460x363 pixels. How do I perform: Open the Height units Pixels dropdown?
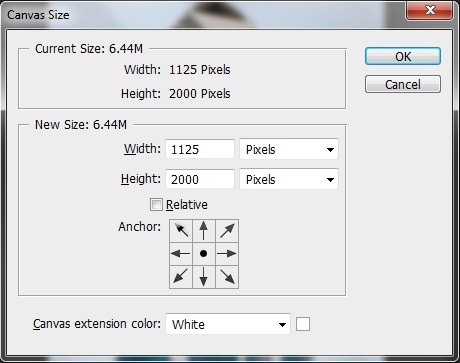pyautogui.click(x=289, y=179)
